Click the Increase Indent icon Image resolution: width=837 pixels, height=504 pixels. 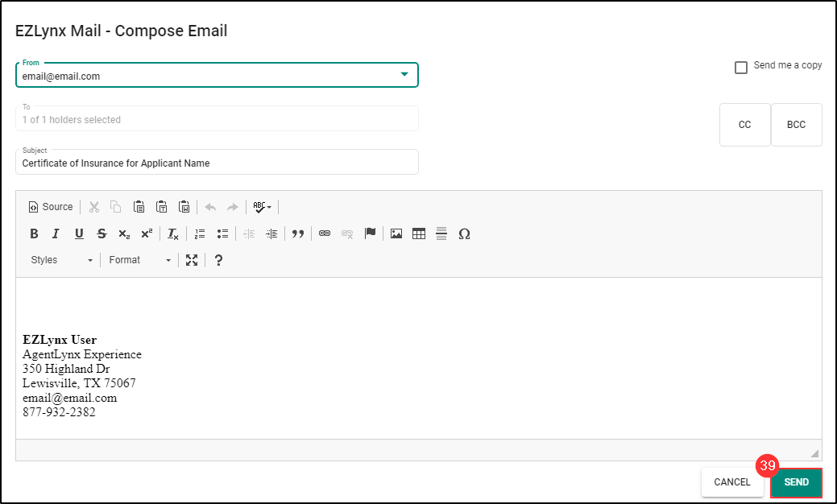pyautogui.click(x=271, y=233)
